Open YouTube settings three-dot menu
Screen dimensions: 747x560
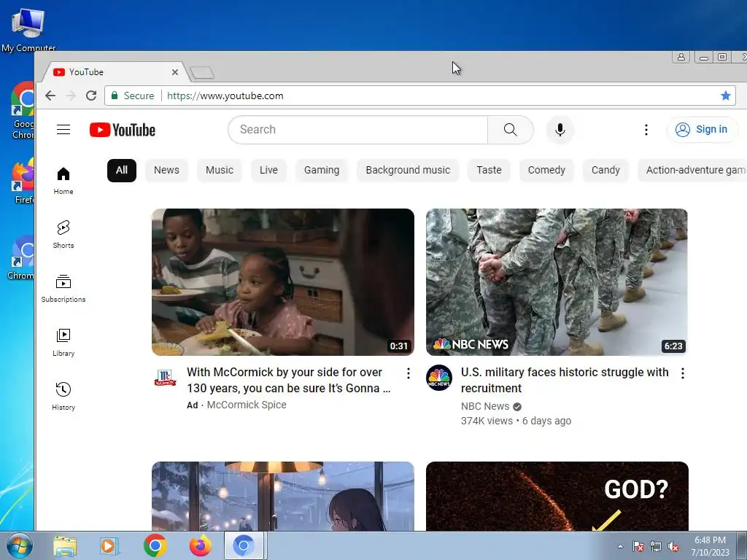(646, 130)
